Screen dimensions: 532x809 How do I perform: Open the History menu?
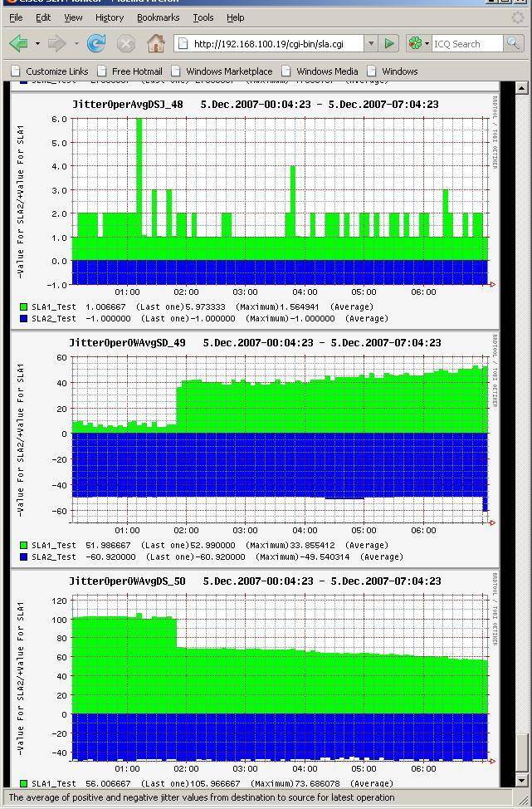[110, 17]
